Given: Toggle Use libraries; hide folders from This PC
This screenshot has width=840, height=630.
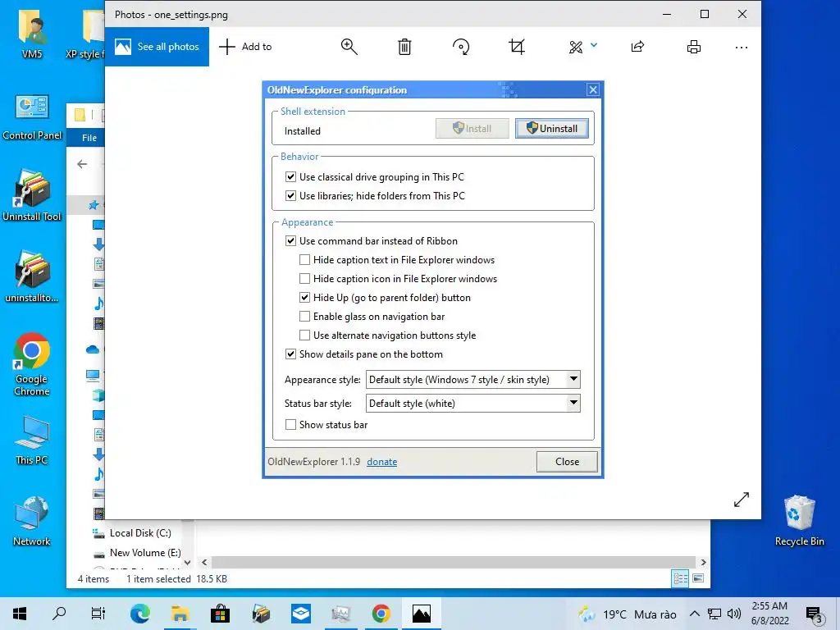Looking at the screenshot, I should click(291, 195).
